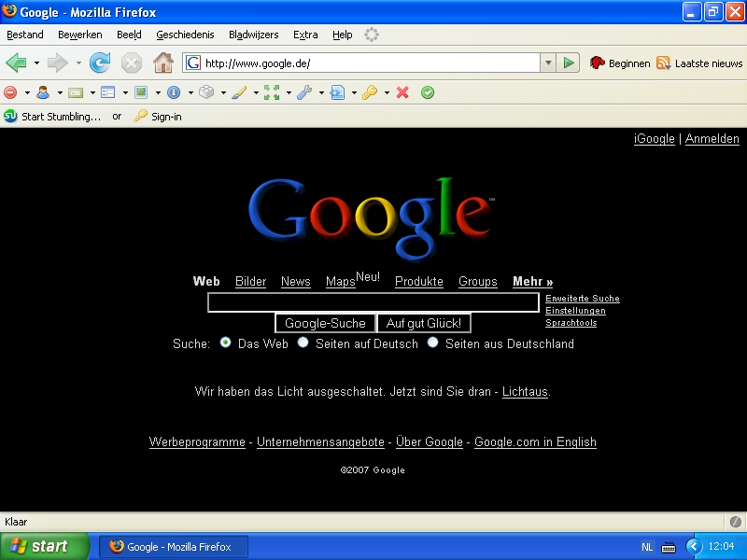Select the Das Web radio button
Screen dimensions: 747x560
[x=225, y=343]
